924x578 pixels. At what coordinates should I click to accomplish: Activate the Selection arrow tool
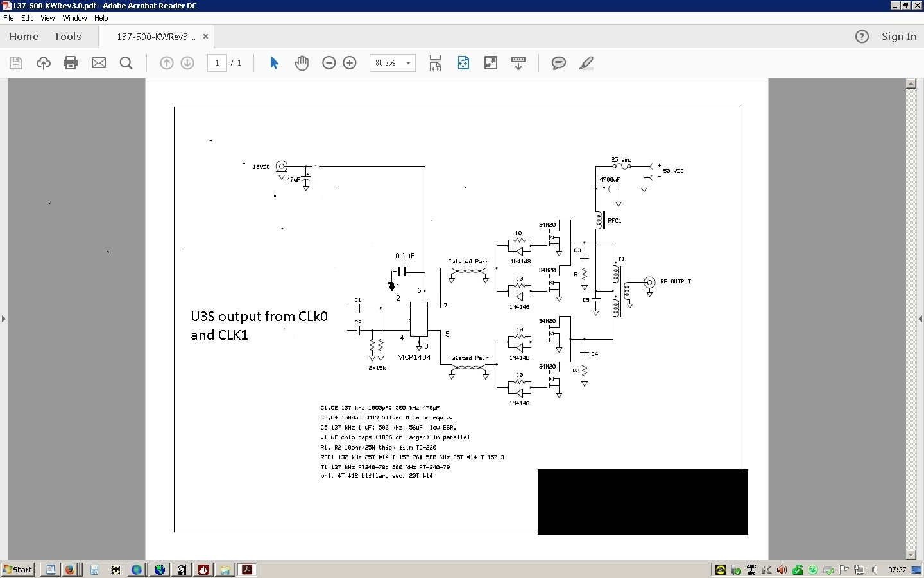pyautogui.click(x=275, y=63)
